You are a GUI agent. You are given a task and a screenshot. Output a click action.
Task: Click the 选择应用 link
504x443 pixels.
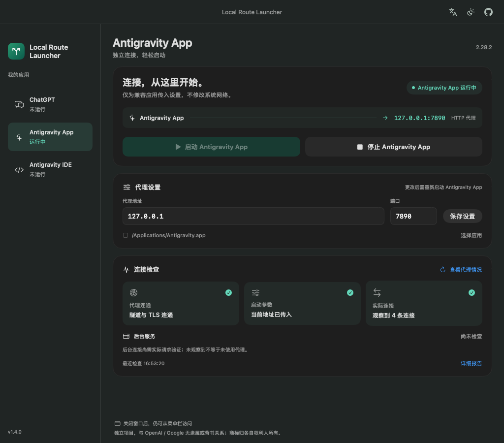(471, 235)
